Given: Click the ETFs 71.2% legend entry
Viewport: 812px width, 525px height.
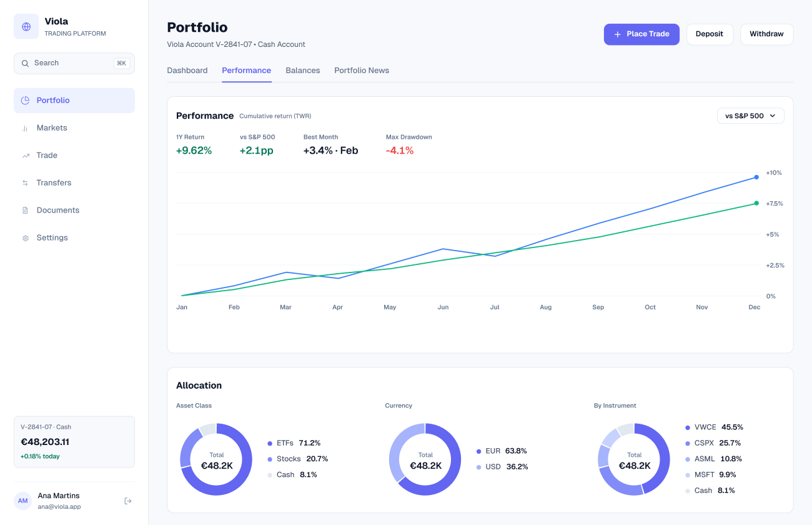Looking at the screenshot, I should pos(294,443).
